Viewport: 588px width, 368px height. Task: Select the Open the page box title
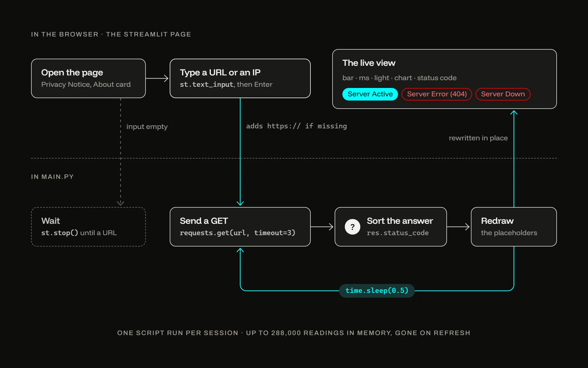(72, 72)
